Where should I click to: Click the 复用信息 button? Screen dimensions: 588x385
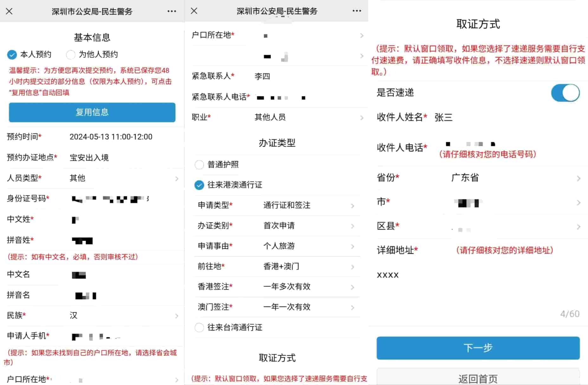tap(92, 112)
